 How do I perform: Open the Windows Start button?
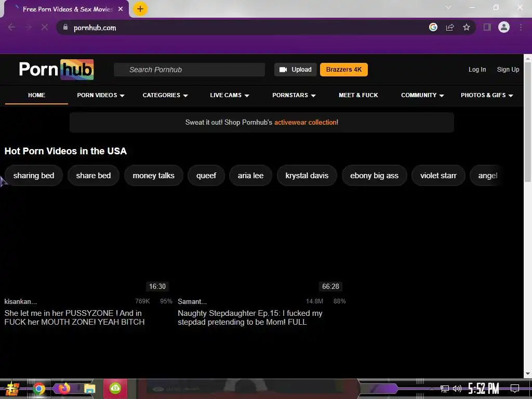[12, 389]
